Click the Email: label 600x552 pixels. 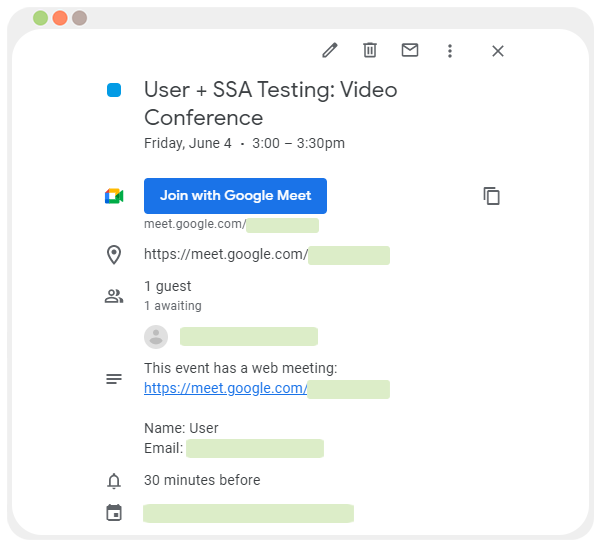164,448
